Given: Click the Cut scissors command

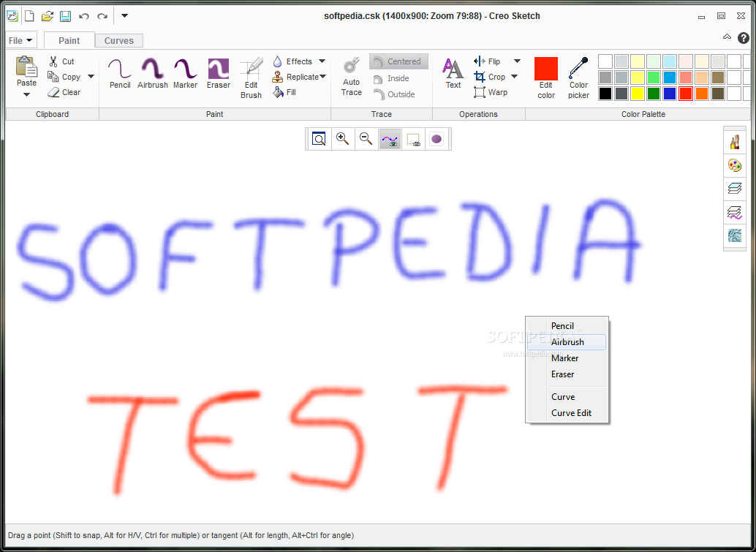Looking at the screenshot, I should [x=61, y=61].
